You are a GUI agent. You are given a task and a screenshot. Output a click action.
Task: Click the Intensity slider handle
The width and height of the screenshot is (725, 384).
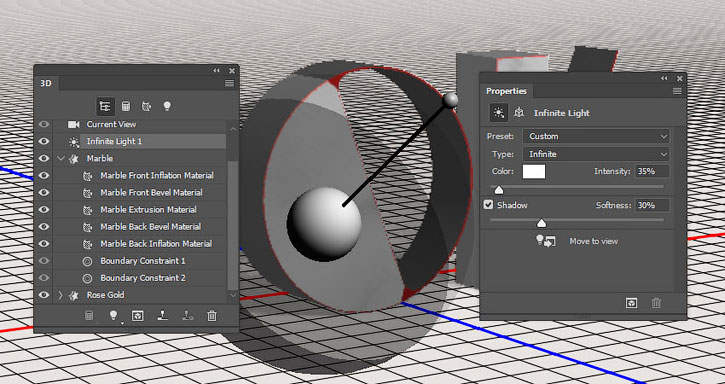pyautogui.click(x=498, y=190)
